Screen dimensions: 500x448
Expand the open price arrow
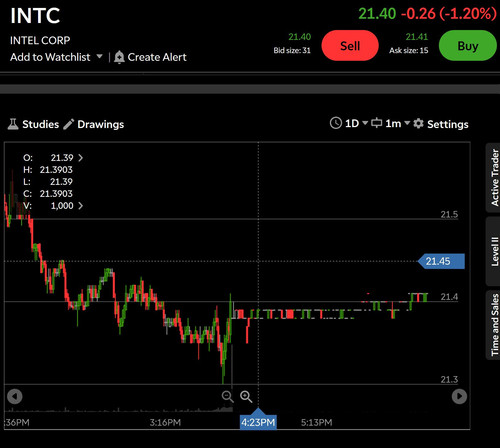(80, 157)
